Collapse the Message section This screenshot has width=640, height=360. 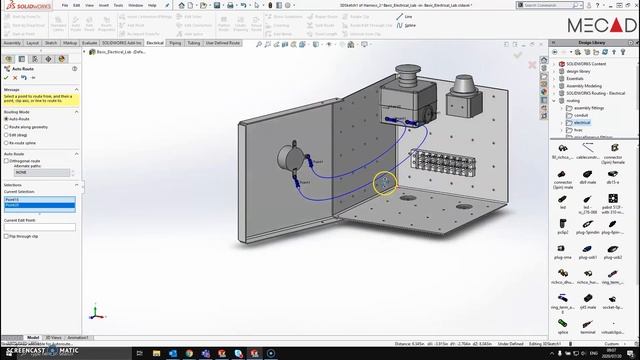[x=76, y=89]
